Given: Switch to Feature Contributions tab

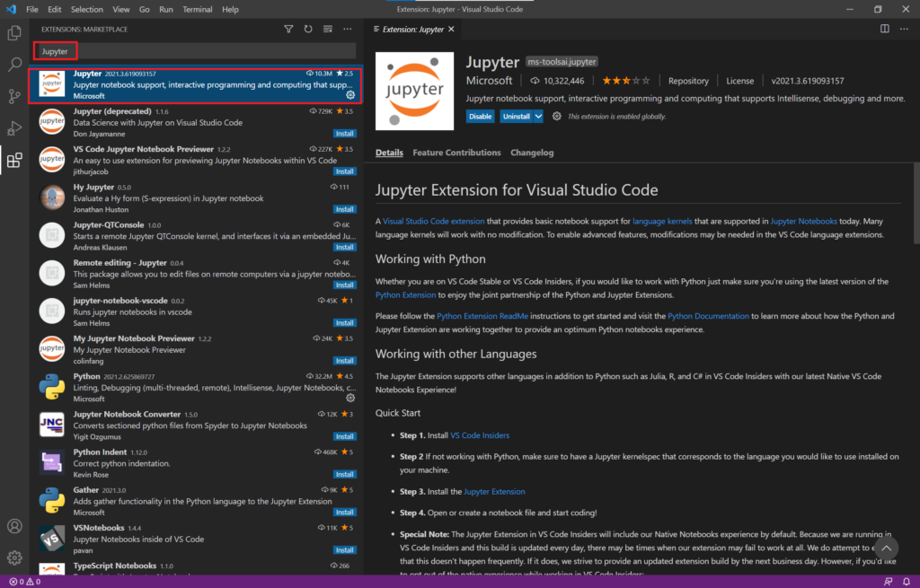Looking at the screenshot, I should pos(456,153).
